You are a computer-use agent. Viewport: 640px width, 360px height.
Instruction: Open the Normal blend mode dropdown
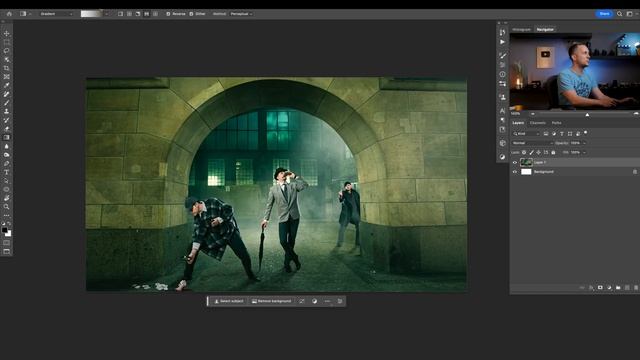532,143
